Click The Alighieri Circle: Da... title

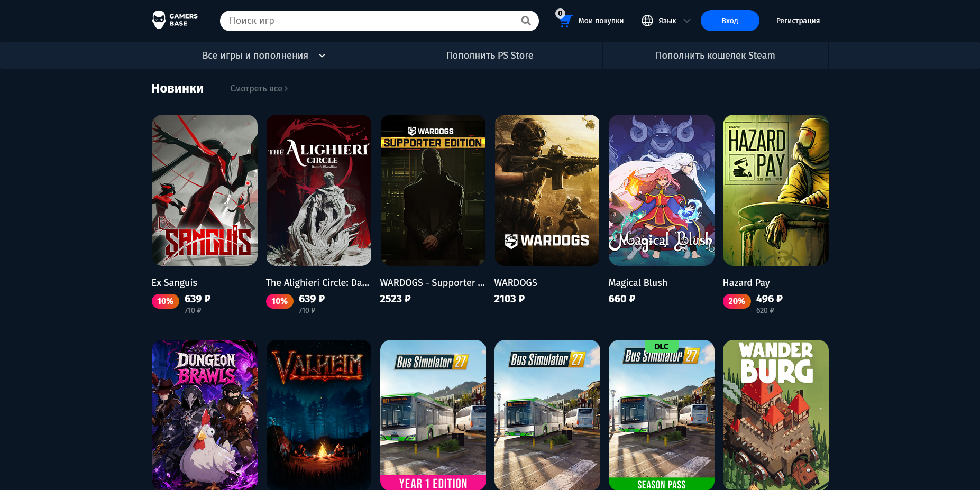[317, 283]
